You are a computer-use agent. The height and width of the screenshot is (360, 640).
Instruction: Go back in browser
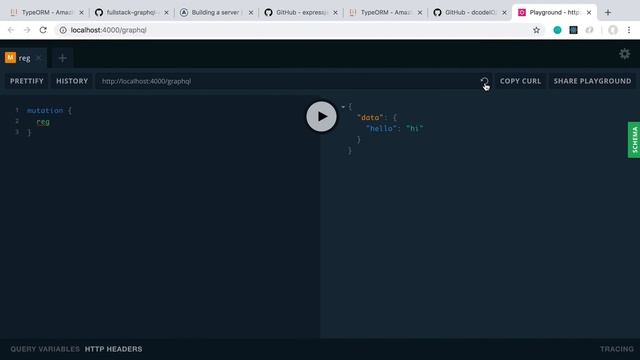[x=11, y=30]
